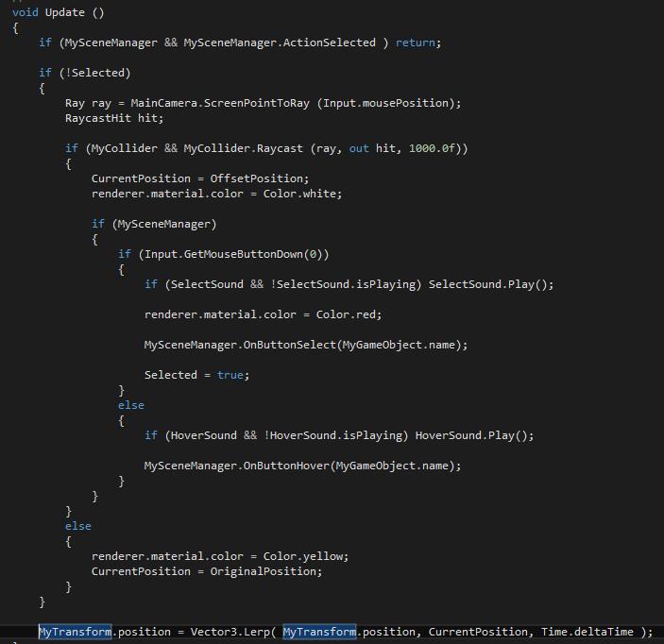This screenshot has height=644, width=664.
Task: Click second highlighted 'MyTransform' inside Lerp call
Action: [x=319, y=632]
